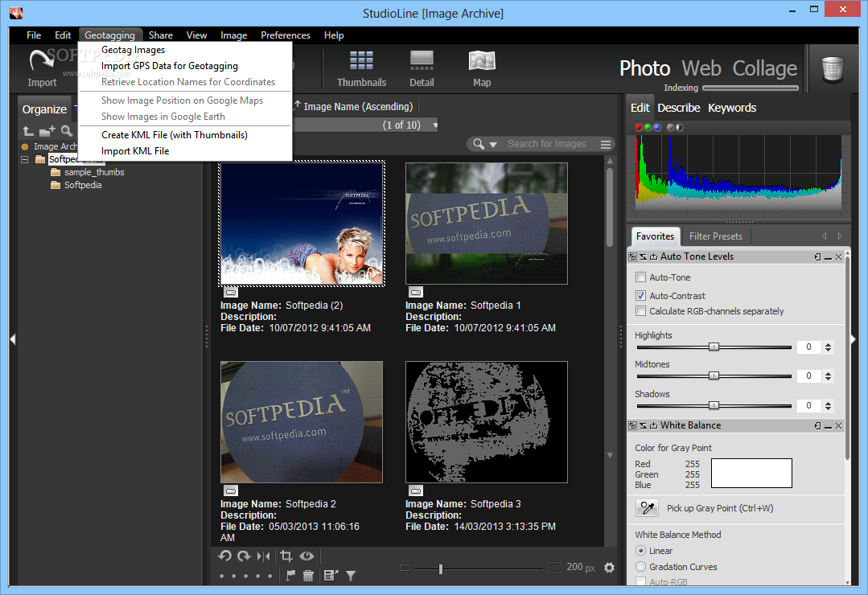Click the filter funnel icon
This screenshot has height=595, width=868.
[x=351, y=576]
